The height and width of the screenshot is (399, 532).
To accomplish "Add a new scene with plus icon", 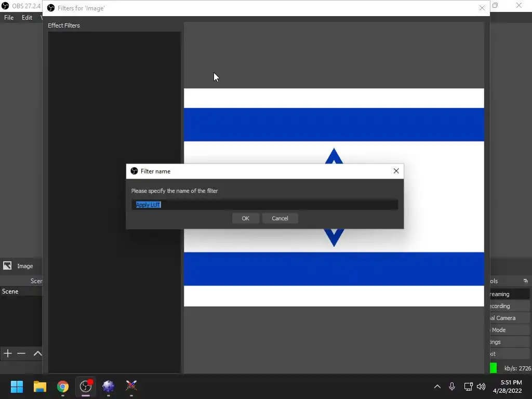I will [7, 353].
